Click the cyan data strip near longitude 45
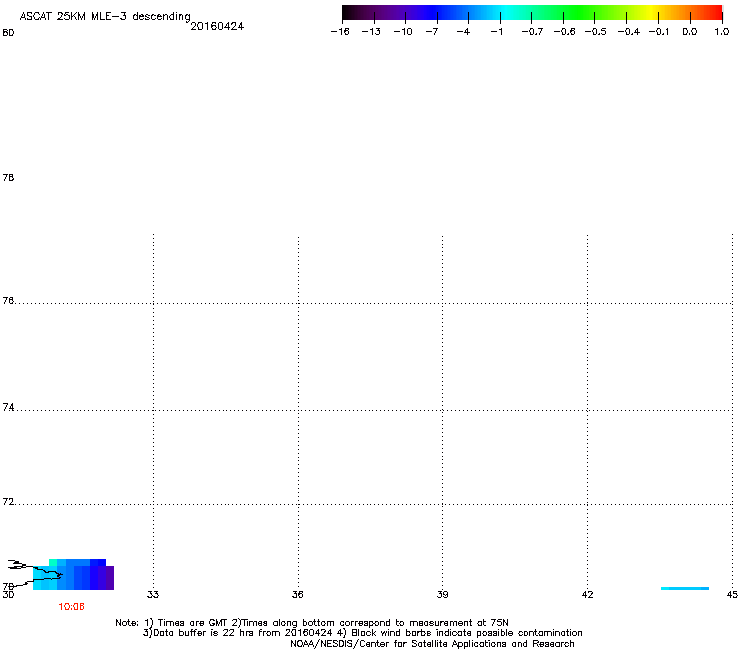 (x=685, y=588)
